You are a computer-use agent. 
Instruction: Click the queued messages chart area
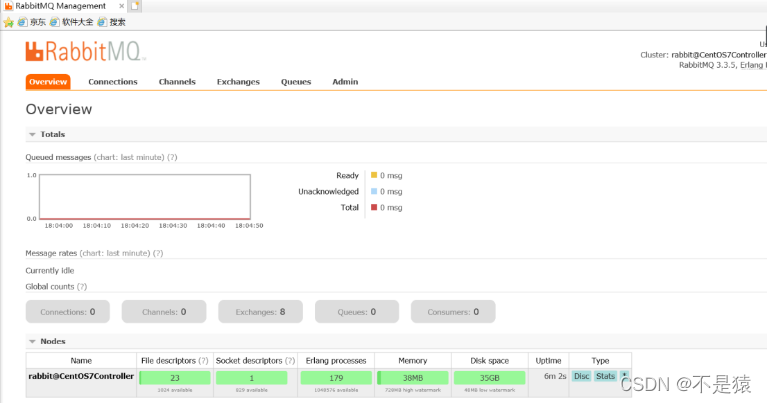tap(145, 197)
